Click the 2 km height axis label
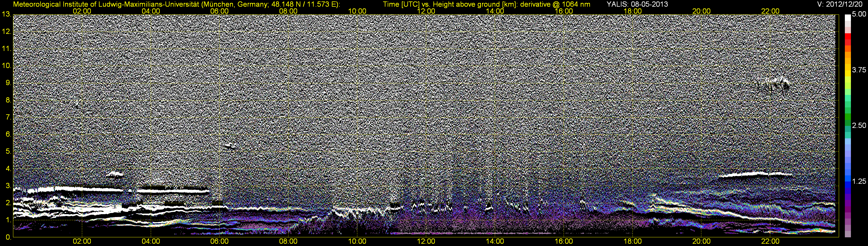This screenshot has width=868, height=246. pos(8,203)
